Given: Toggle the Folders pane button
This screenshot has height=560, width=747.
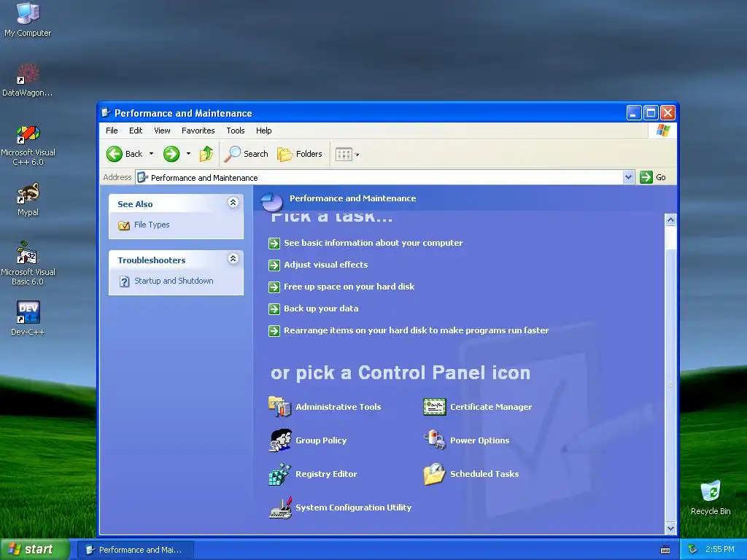Looking at the screenshot, I should 300,154.
